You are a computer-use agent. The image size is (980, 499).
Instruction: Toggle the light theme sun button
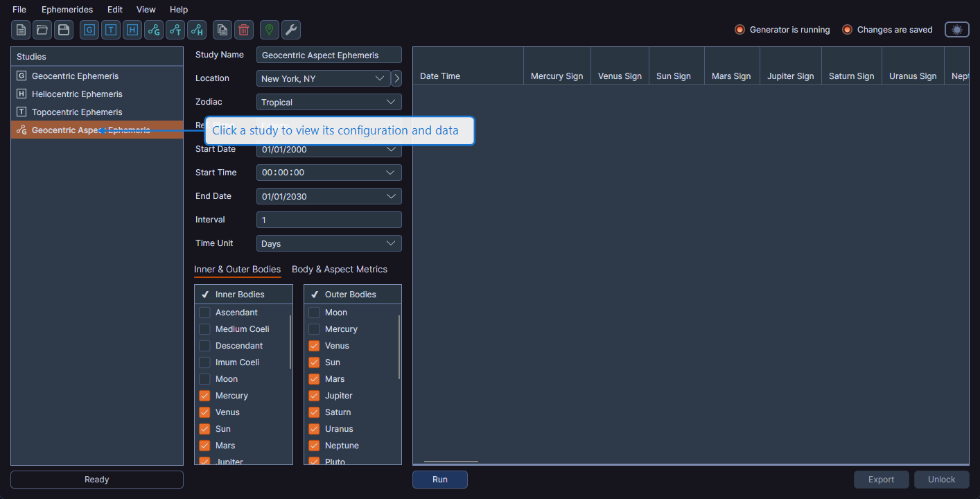[956, 30]
